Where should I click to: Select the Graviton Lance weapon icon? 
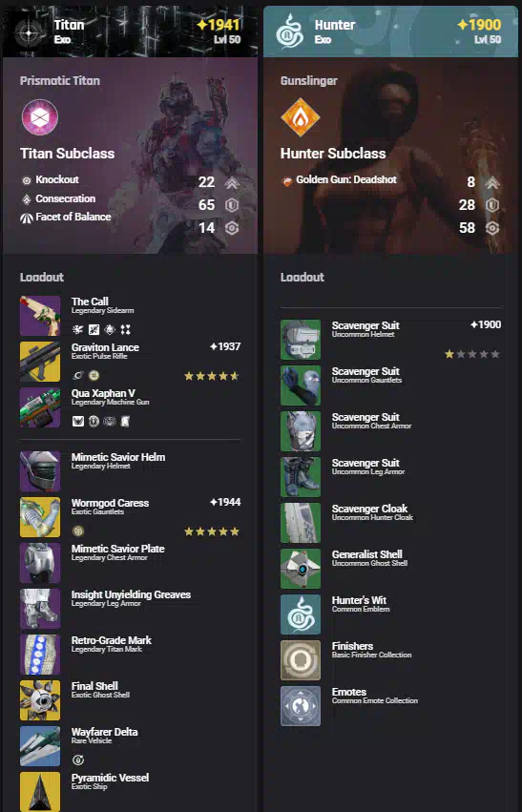(x=40, y=362)
